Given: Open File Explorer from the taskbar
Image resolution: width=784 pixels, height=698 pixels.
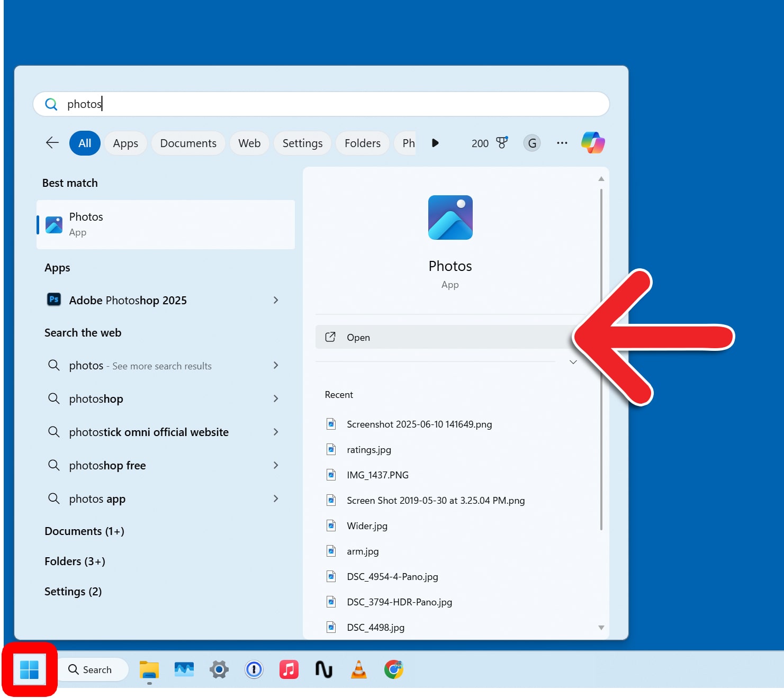Looking at the screenshot, I should pos(149,669).
